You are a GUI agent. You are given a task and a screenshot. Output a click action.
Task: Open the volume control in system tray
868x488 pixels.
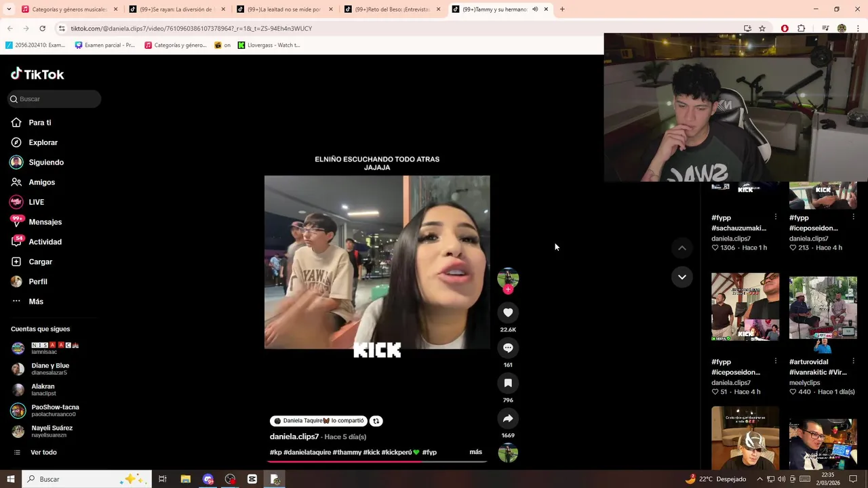782,479
